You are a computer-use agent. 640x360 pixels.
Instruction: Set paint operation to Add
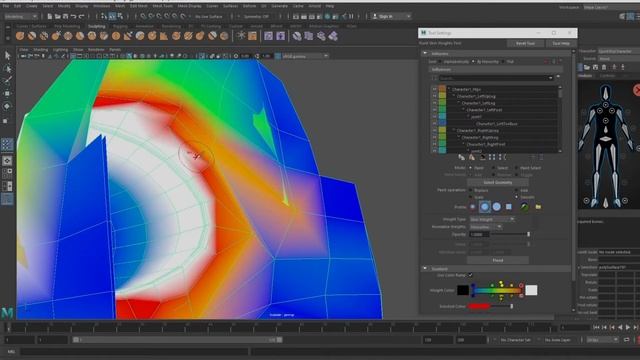517,190
